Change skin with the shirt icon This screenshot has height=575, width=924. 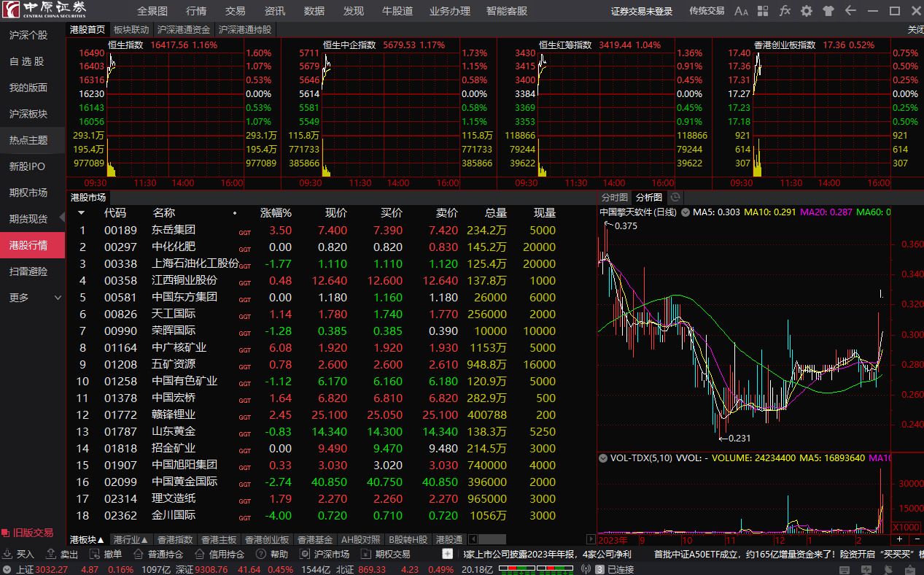coord(828,11)
